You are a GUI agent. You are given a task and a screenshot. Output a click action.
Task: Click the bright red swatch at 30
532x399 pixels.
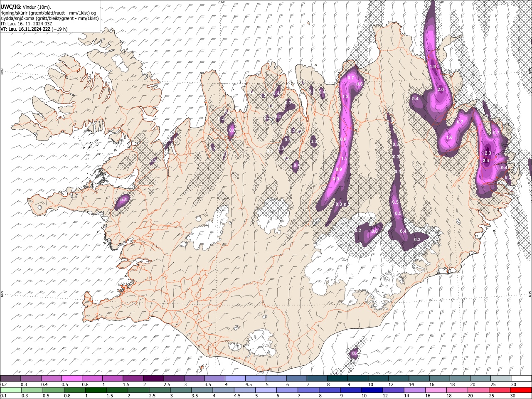click(x=521, y=390)
